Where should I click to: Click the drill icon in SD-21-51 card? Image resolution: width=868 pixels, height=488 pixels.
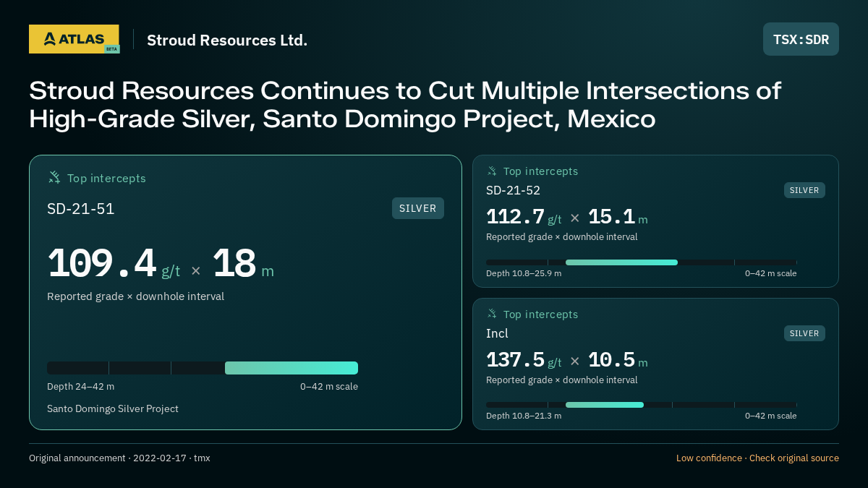[54, 177]
